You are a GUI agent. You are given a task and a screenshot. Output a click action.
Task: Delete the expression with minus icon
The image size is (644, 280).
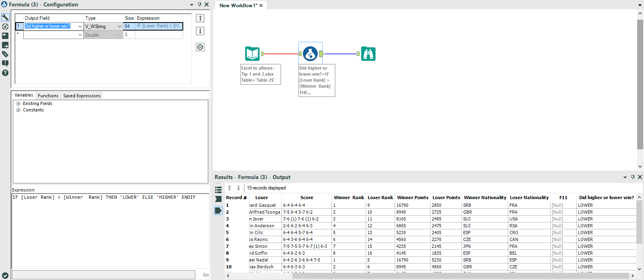[200, 47]
